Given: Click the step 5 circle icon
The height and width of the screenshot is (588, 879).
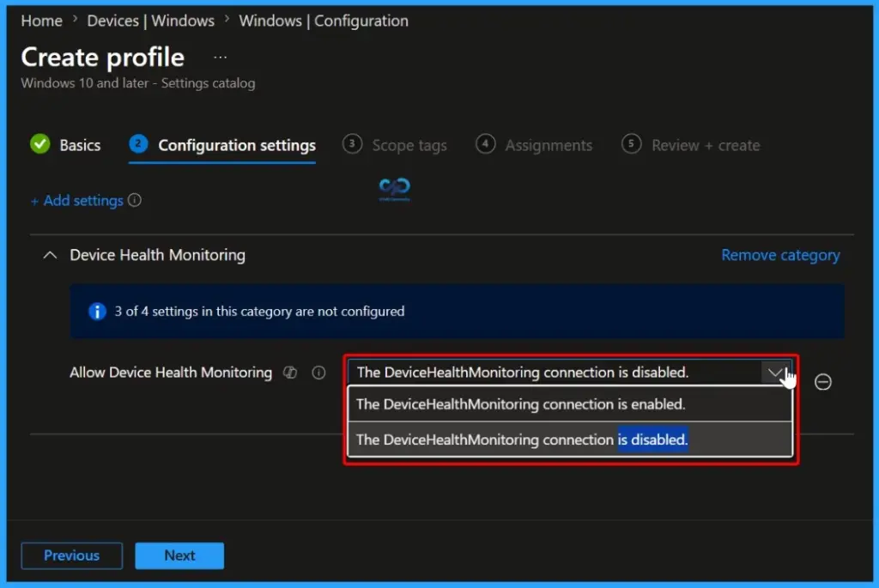Looking at the screenshot, I should coord(631,143).
